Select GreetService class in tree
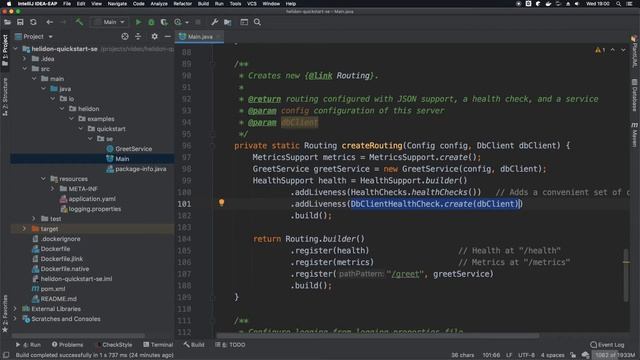The width and height of the screenshot is (640, 360). click(133, 149)
